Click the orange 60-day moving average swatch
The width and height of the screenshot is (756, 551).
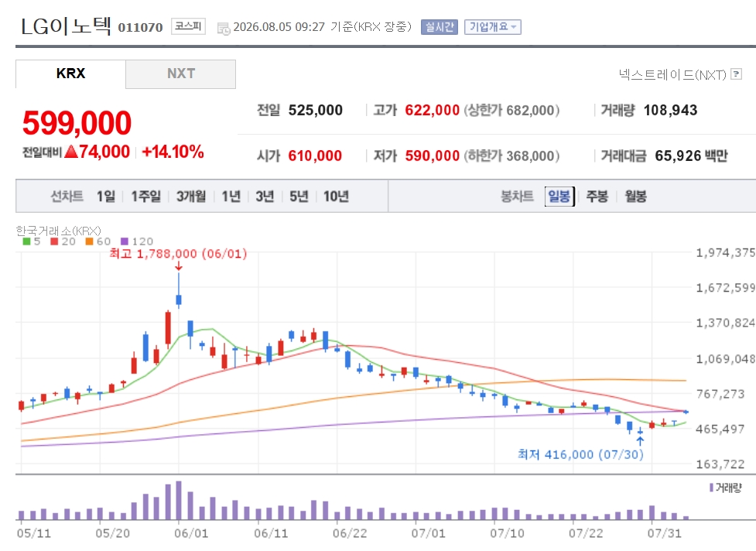[89, 241]
